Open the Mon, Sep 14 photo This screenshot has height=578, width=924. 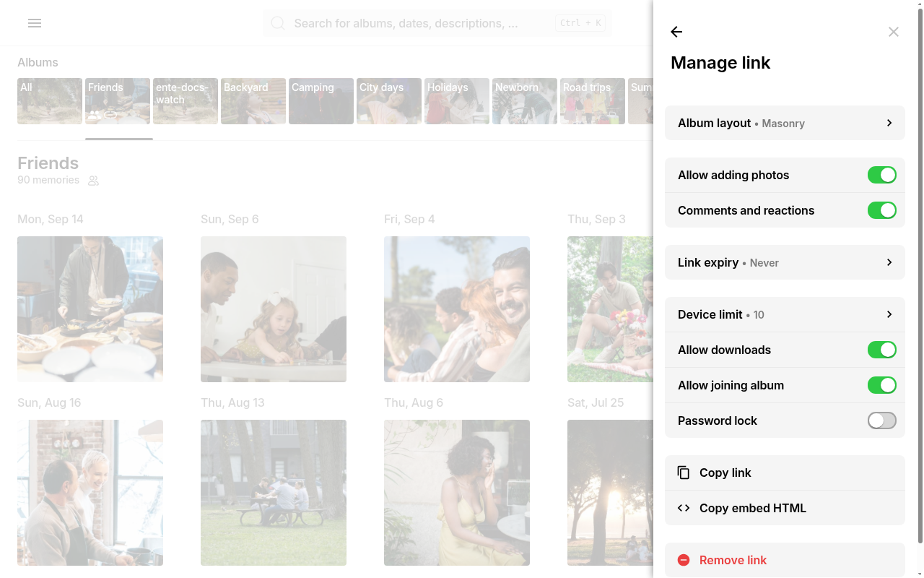click(x=90, y=309)
